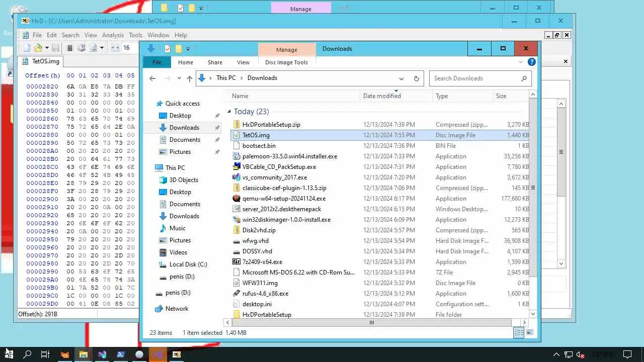Open the dropdown arrow next to HxD Open icon
Image resolution: width=644 pixels, height=362 pixels.
(47, 48)
